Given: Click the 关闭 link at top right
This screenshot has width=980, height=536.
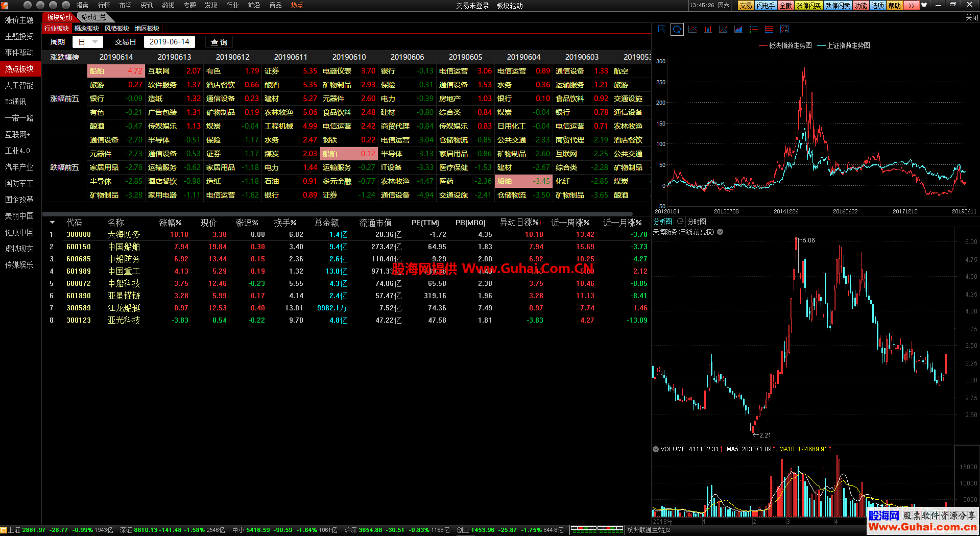Looking at the screenshot, I should click(x=972, y=17).
